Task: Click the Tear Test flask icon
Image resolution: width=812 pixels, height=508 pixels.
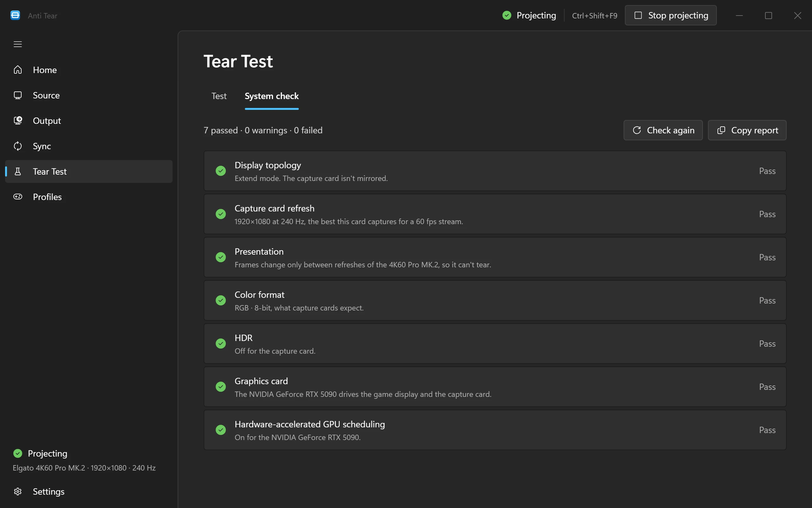Action: tap(18, 171)
